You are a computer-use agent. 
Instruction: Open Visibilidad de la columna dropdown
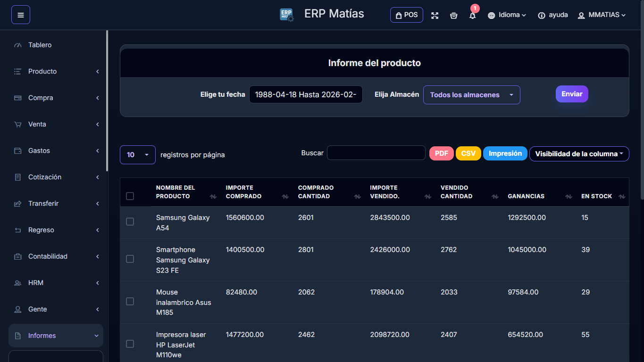point(579,154)
